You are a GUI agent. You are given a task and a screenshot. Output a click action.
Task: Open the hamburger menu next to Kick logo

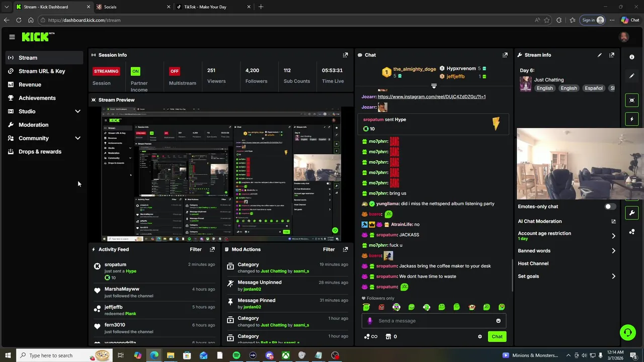point(12,37)
